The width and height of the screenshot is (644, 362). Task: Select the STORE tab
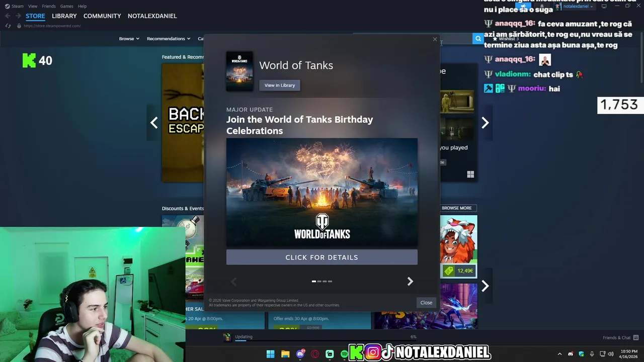35,16
